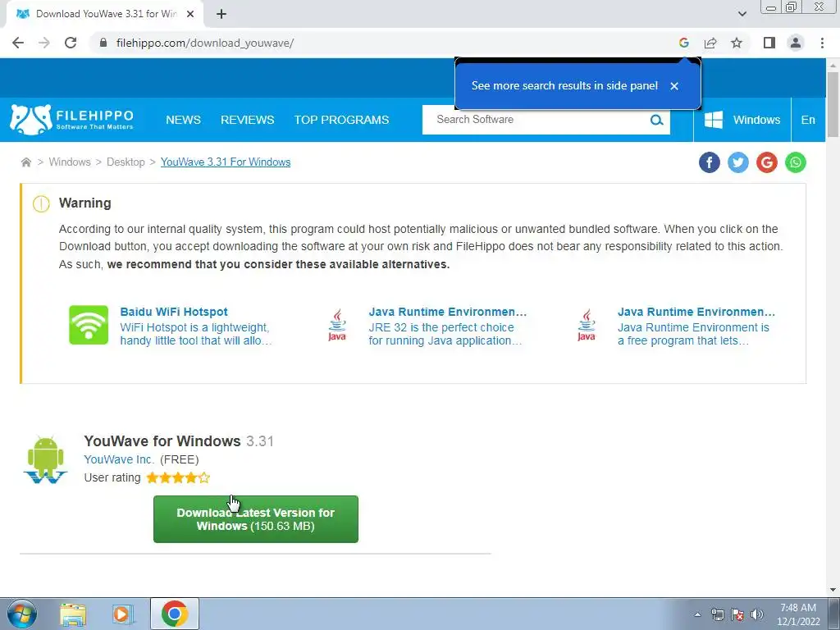Click the search magnifier icon
Screen dimensions: 840x630
656,120
